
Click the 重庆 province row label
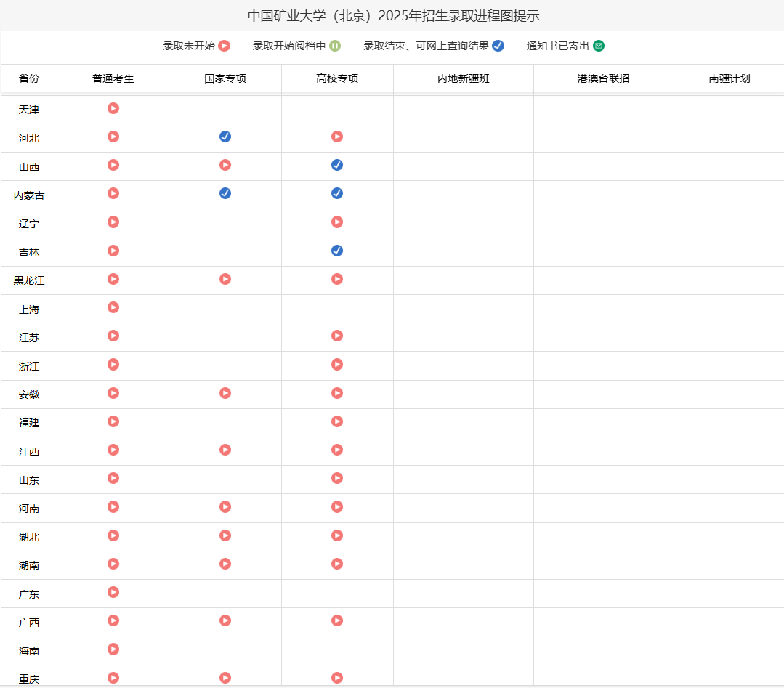[x=29, y=679]
